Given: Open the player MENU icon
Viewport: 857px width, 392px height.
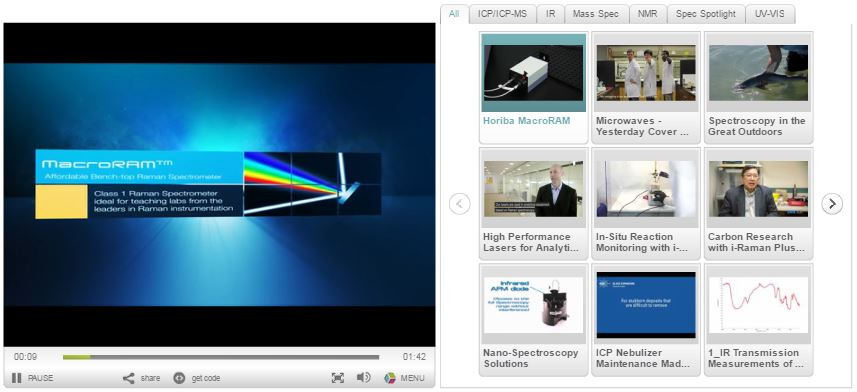Looking at the screenshot, I should [390, 378].
